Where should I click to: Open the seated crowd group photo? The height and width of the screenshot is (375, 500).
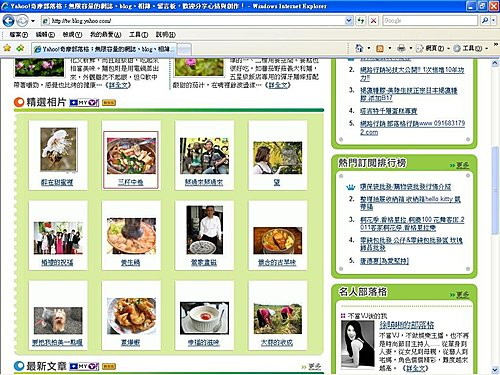204,156
